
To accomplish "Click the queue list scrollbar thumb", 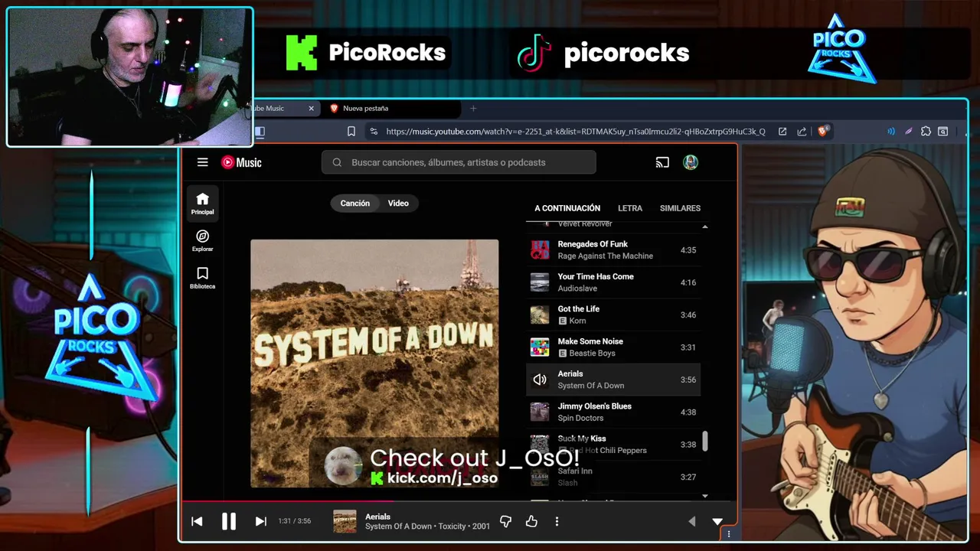I will (x=705, y=441).
